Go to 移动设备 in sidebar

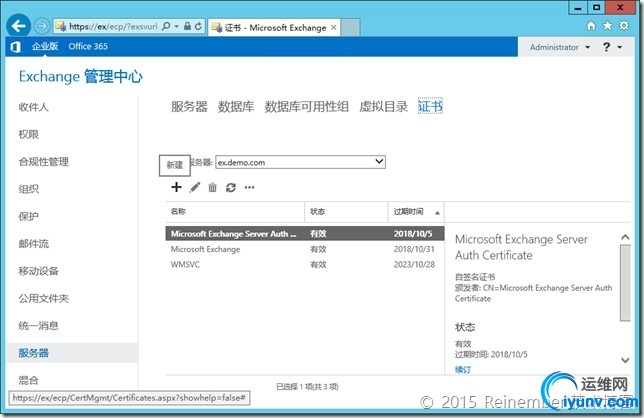pyautogui.click(x=39, y=271)
